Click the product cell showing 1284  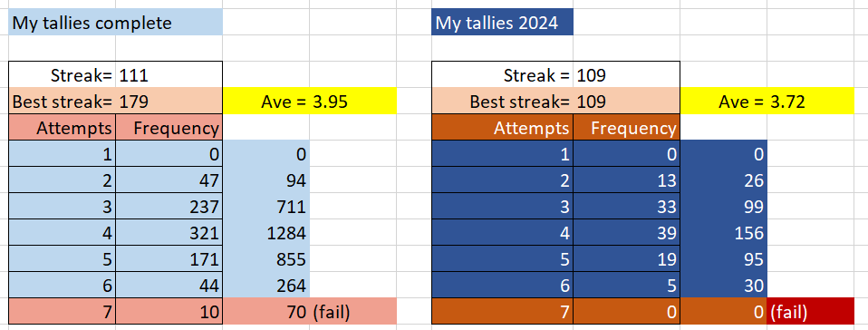[266, 233]
